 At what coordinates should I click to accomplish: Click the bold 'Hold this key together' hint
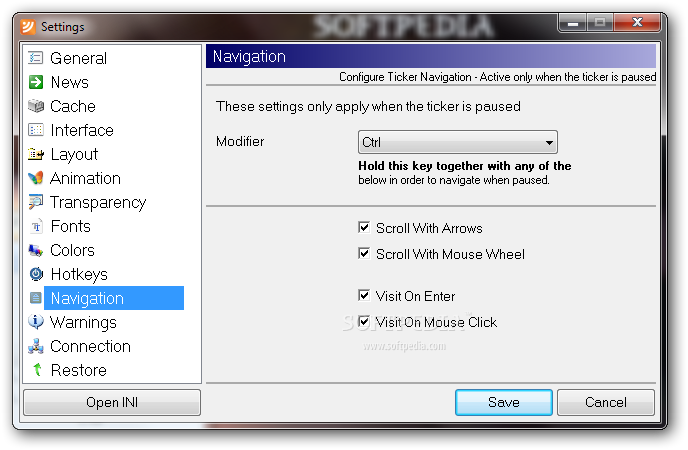465,166
